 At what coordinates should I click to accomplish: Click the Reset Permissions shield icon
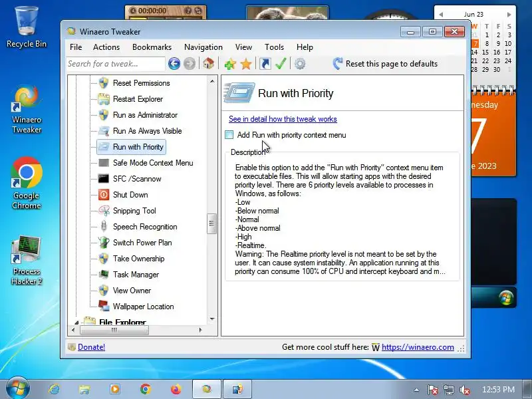(104, 82)
